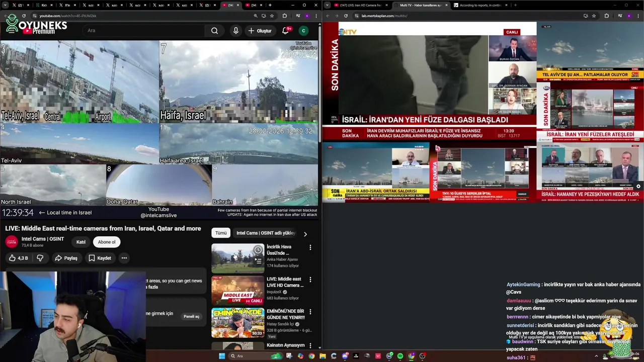Click the Paneli aç button

click(192, 316)
